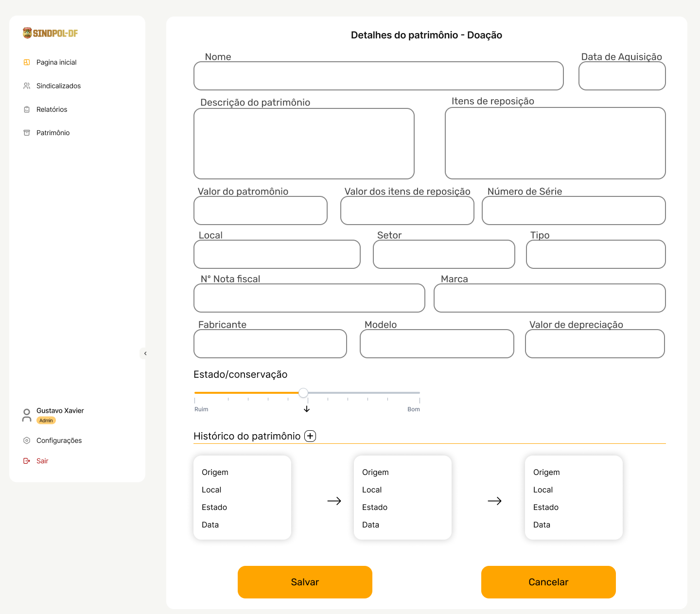Focus the Data de Aquisição field
This screenshot has width=700, height=614.
(x=622, y=76)
